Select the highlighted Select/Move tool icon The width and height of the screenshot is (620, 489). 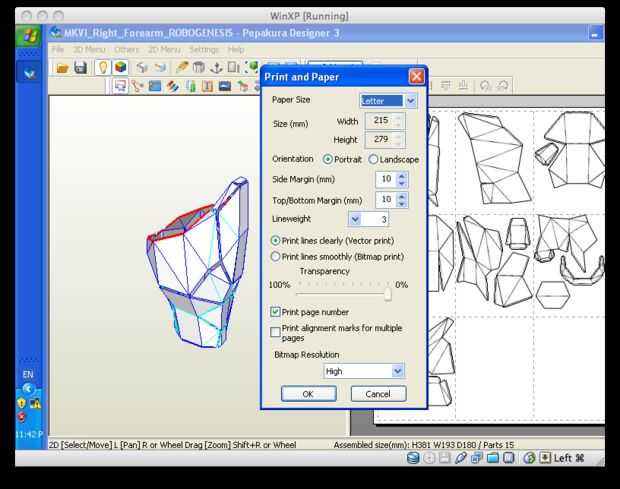[x=120, y=85]
